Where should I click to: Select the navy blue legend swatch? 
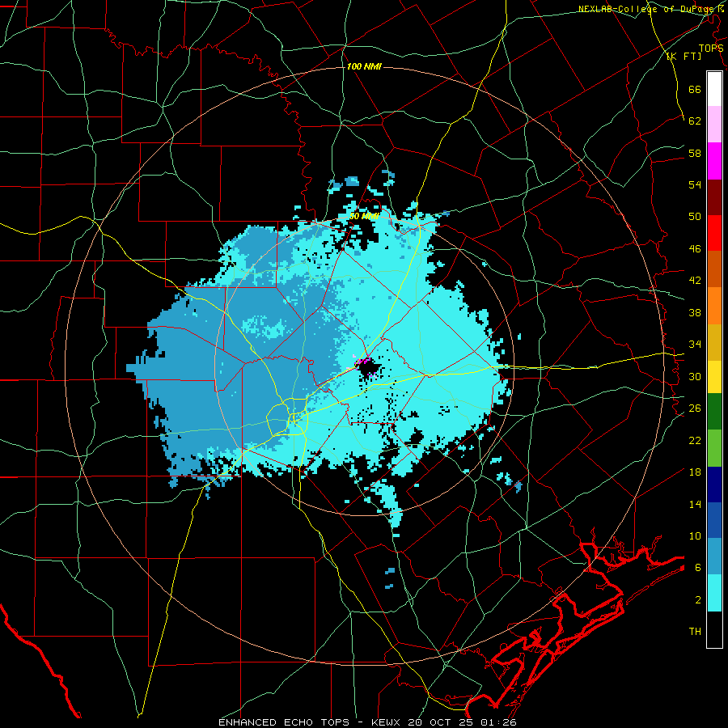714,485
